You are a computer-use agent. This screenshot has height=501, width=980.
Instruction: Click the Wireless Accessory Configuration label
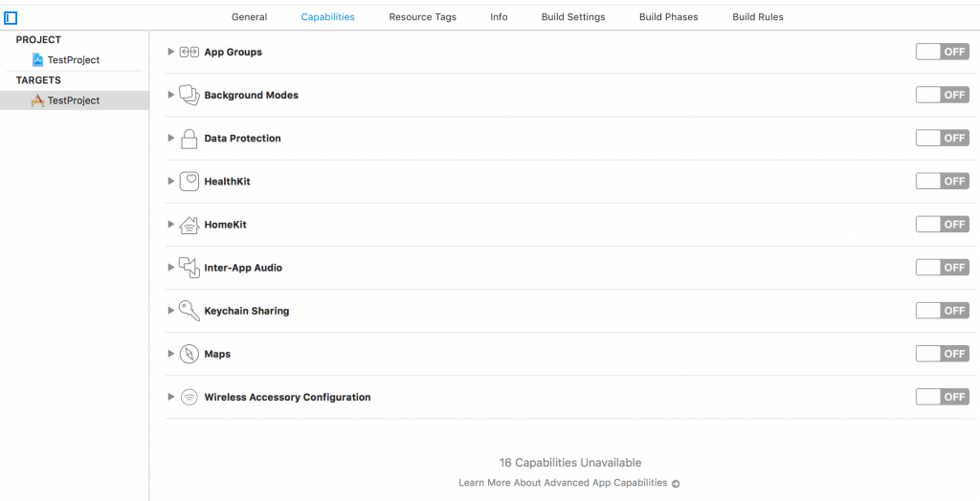click(x=287, y=397)
